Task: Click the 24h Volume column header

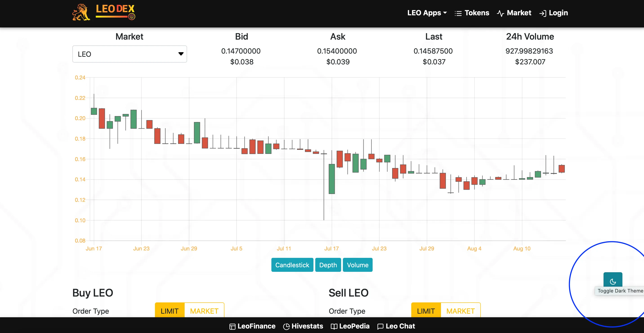Action: click(x=530, y=36)
